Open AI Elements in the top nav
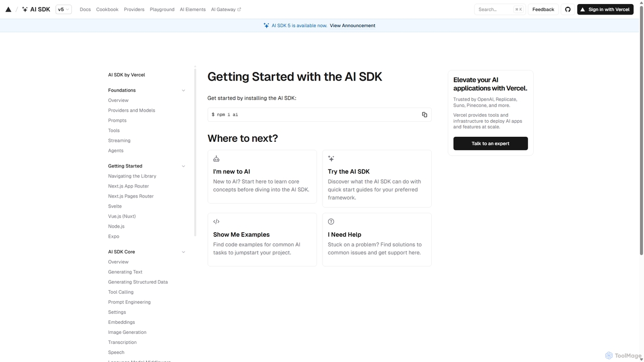 pos(193,10)
